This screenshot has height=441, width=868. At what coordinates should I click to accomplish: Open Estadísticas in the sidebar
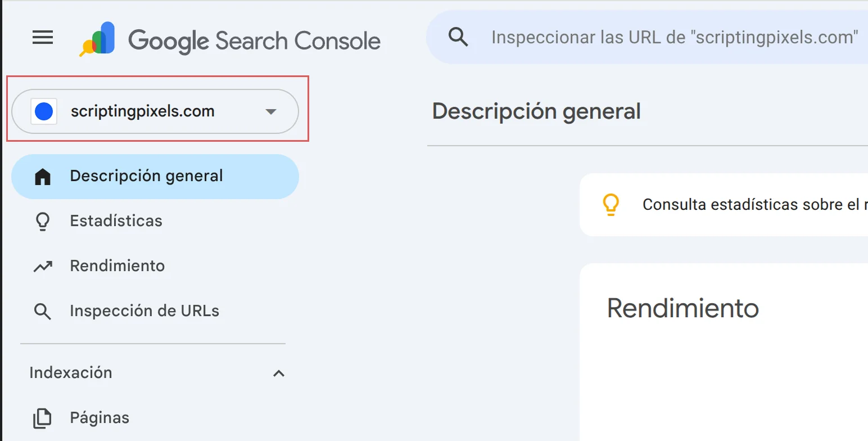(155, 221)
